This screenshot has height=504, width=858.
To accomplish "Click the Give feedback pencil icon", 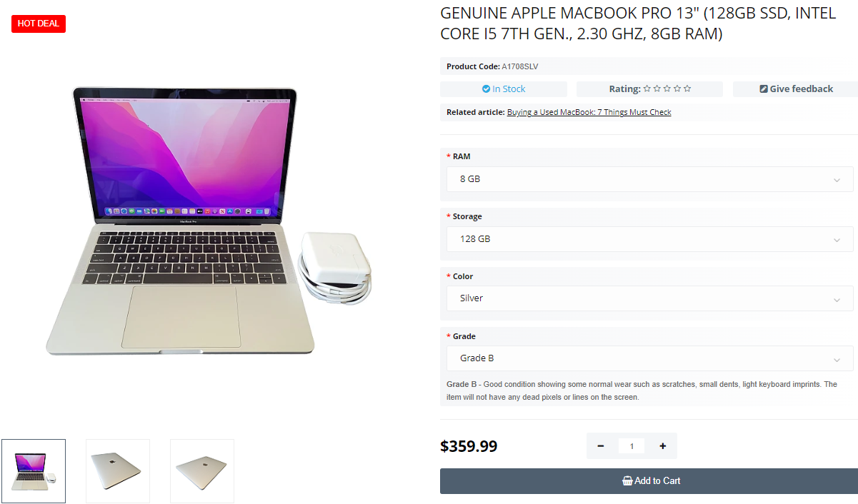I will 763,89.
